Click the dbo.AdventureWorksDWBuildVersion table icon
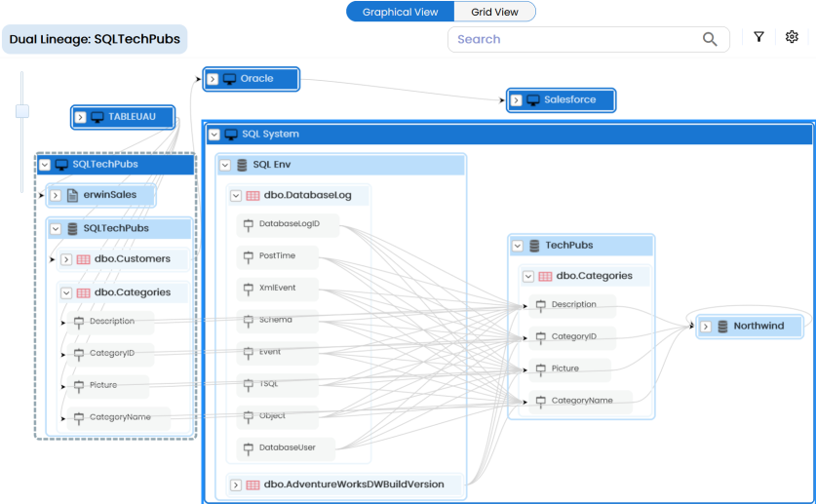 (x=253, y=485)
